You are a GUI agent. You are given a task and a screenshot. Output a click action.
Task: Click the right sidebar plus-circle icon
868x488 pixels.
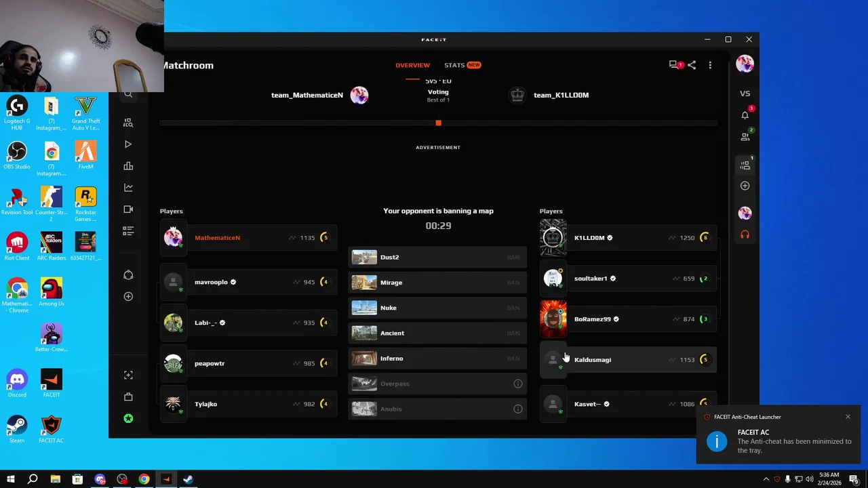(x=745, y=186)
